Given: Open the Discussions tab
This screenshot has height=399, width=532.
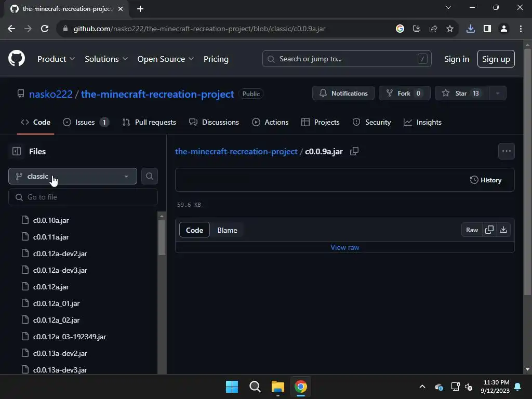Looking at the screenshot, I should click(214, 122).
